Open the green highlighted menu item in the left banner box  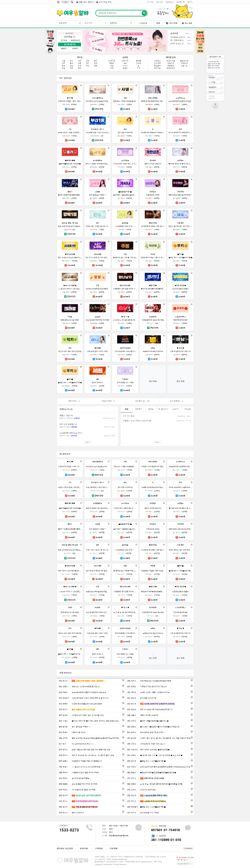point(70,45)
